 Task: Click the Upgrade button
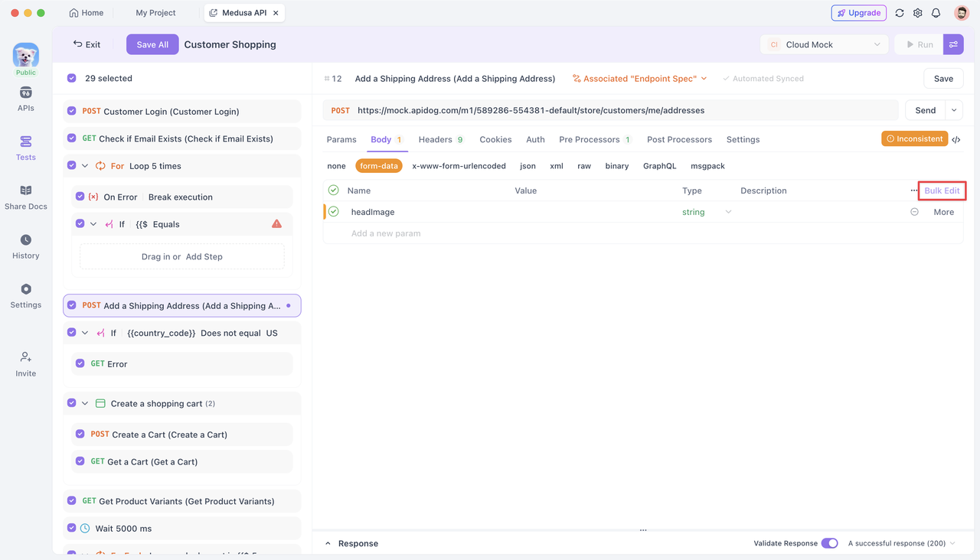tap(858, 13)
